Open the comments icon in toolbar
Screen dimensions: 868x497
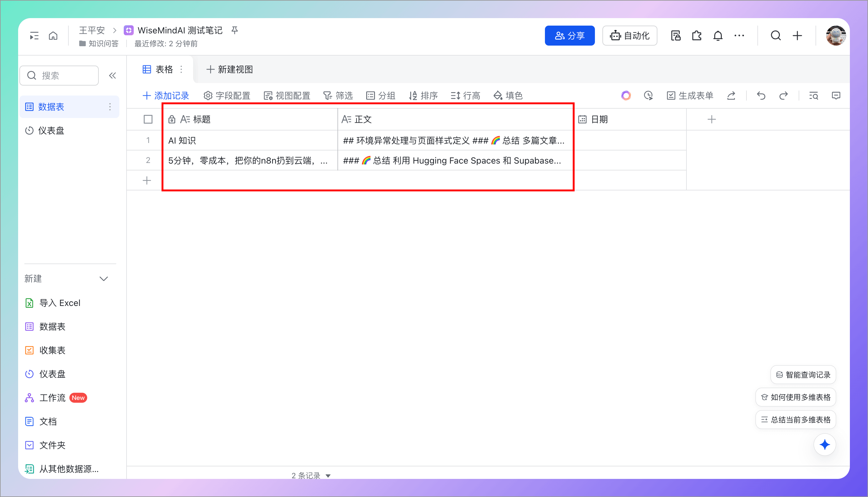click(836, 96)
